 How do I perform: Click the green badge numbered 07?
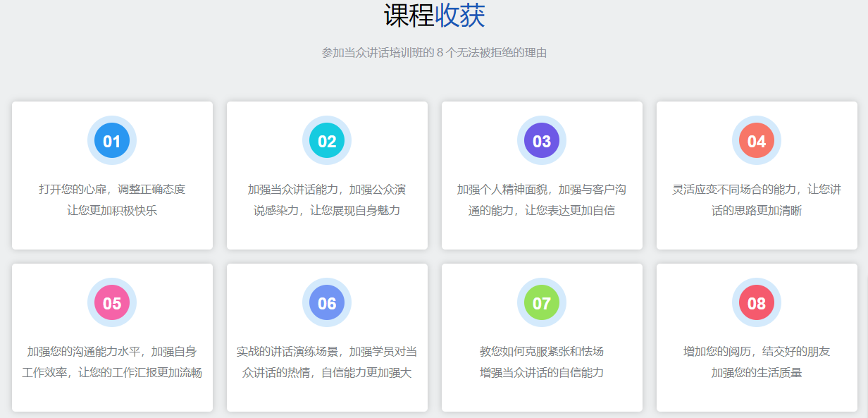tap(541, 302)
